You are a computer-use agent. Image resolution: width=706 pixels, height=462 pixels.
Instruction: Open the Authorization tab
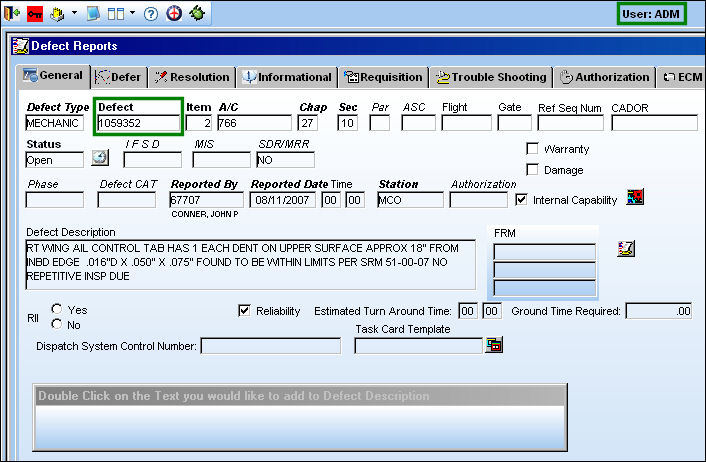605,77
